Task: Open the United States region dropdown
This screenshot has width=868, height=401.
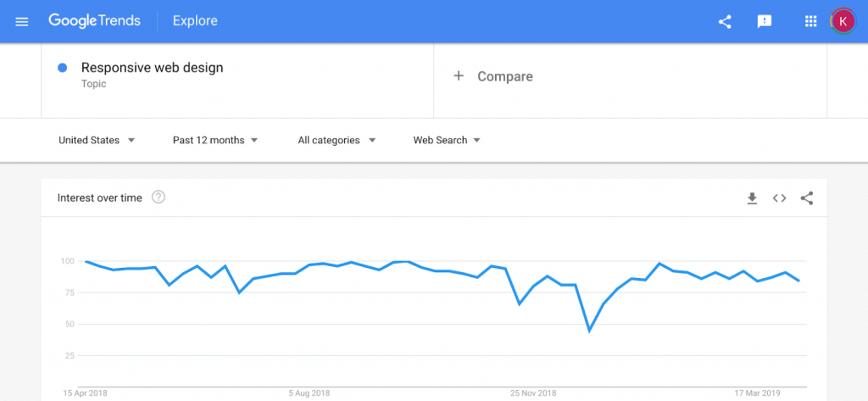Action: 97,140
